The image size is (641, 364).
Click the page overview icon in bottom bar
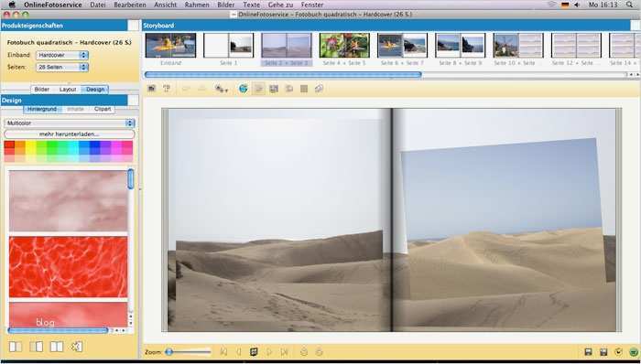[x=254, y=352]
